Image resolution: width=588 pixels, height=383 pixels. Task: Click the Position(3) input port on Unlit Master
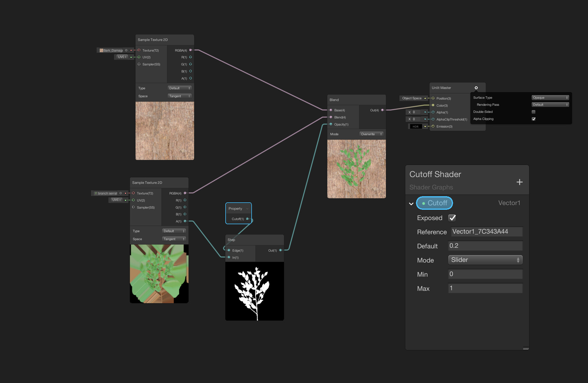click(x=433, y=98)
